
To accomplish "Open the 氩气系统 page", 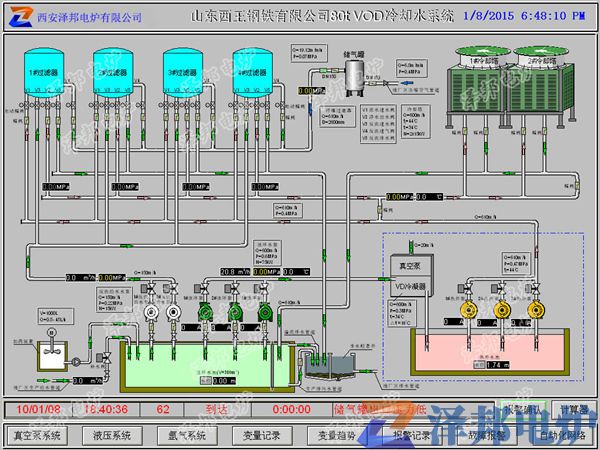I will coord(185,435).
